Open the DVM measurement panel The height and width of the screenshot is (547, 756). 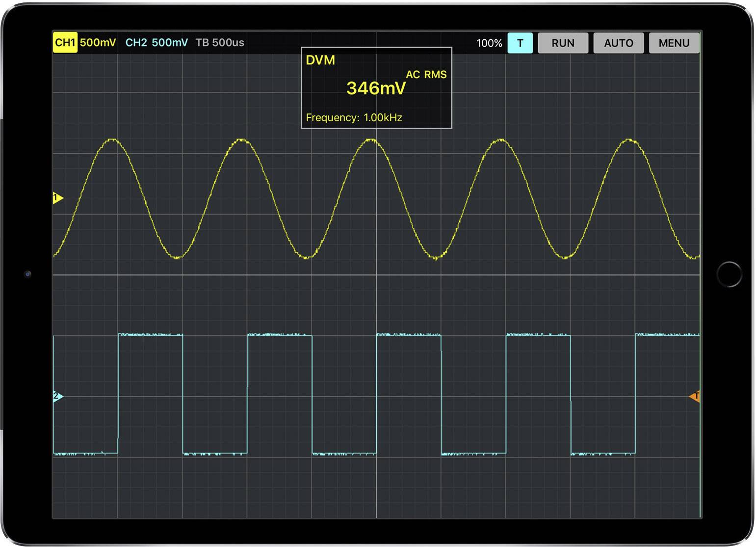pos(320,59)
